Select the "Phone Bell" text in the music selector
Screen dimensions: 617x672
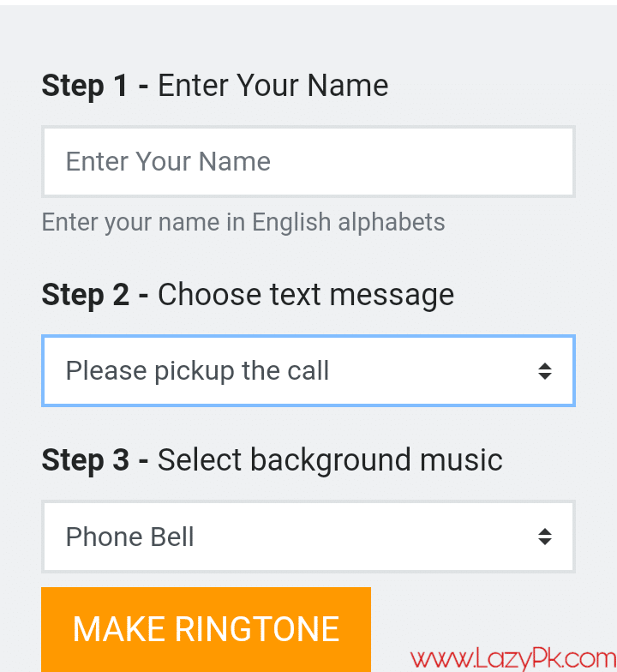130,537
